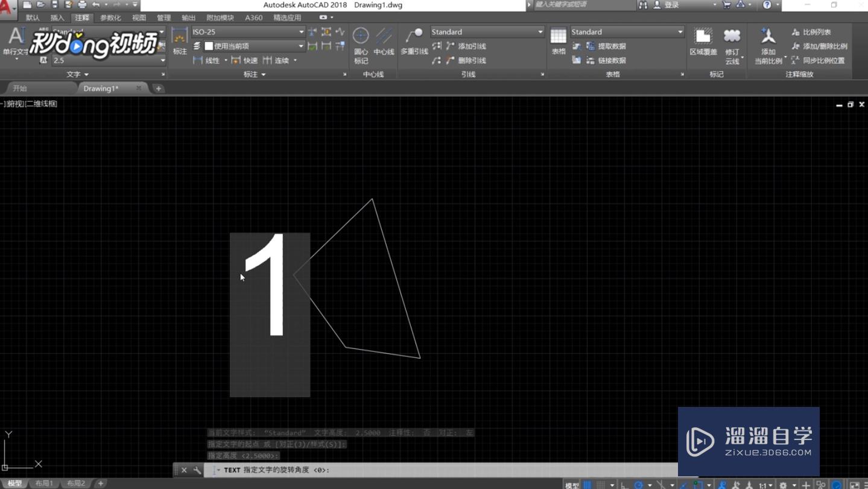Toggle polar tracking in status bar
Viewport: 868px width, 489px height.
pyautogui.click(x=638, y=485)
